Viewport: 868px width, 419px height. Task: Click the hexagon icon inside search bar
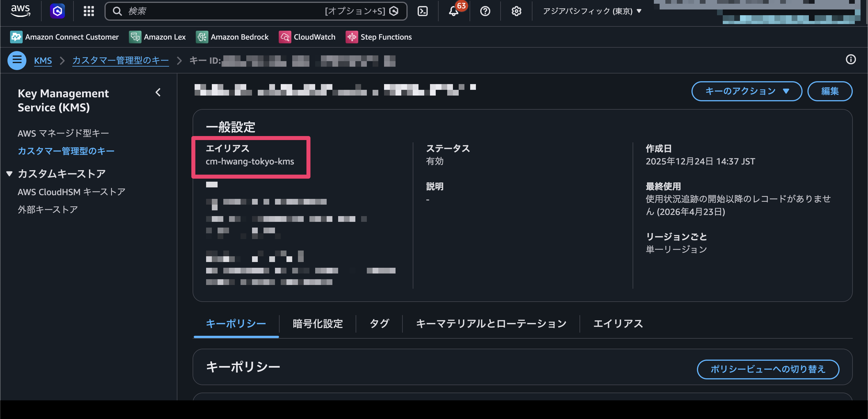coord(394,11)
